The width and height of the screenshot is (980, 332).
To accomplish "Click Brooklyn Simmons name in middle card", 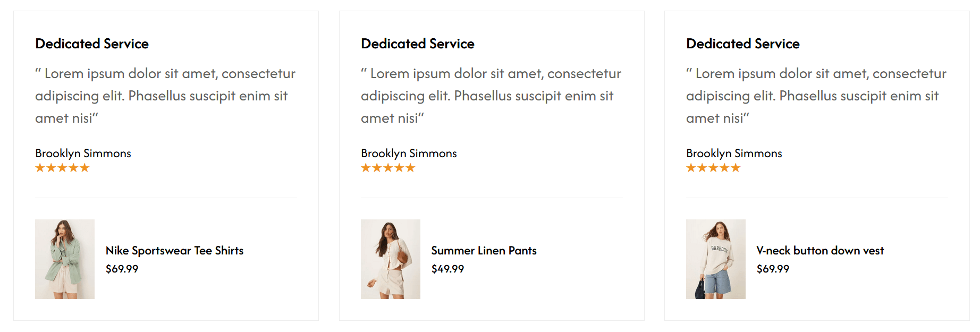I will tap(409, 154).
